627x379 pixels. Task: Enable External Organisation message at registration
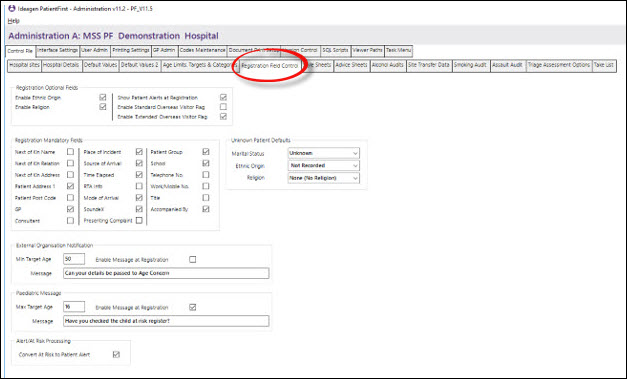[x=192, y=259]
